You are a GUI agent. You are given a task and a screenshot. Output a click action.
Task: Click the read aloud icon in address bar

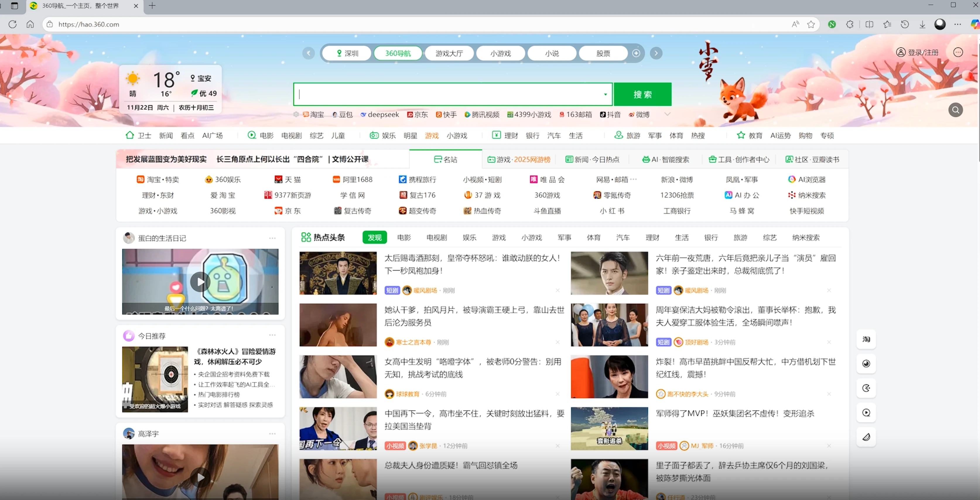point(795,24)
